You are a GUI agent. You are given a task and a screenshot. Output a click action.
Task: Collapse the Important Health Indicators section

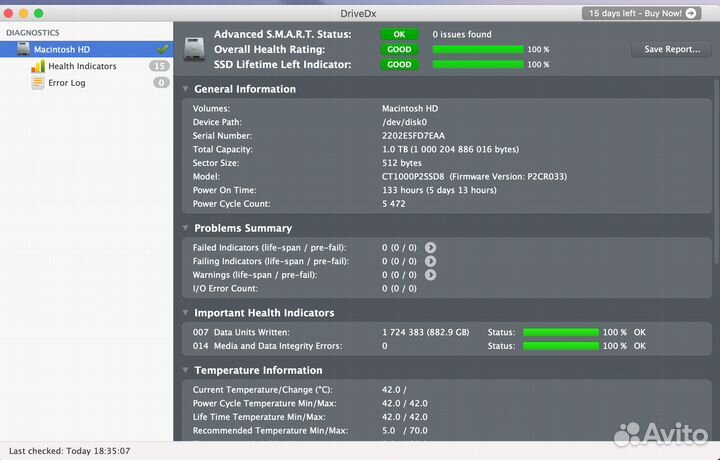click(x=186, y=313)
